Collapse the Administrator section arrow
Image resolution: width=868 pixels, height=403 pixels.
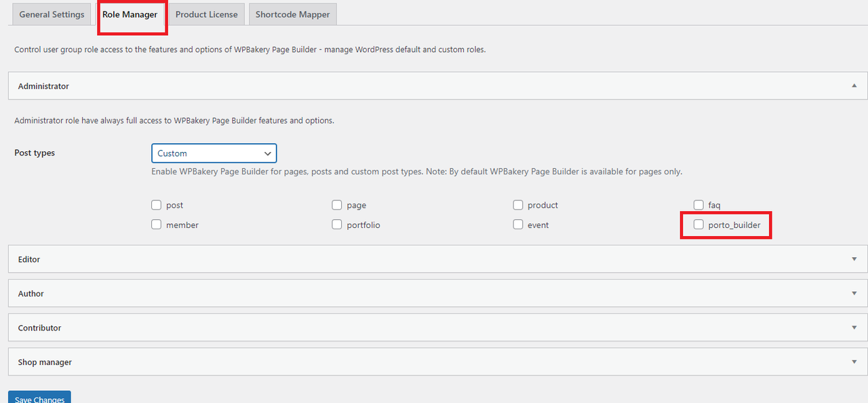coord(854,86)
